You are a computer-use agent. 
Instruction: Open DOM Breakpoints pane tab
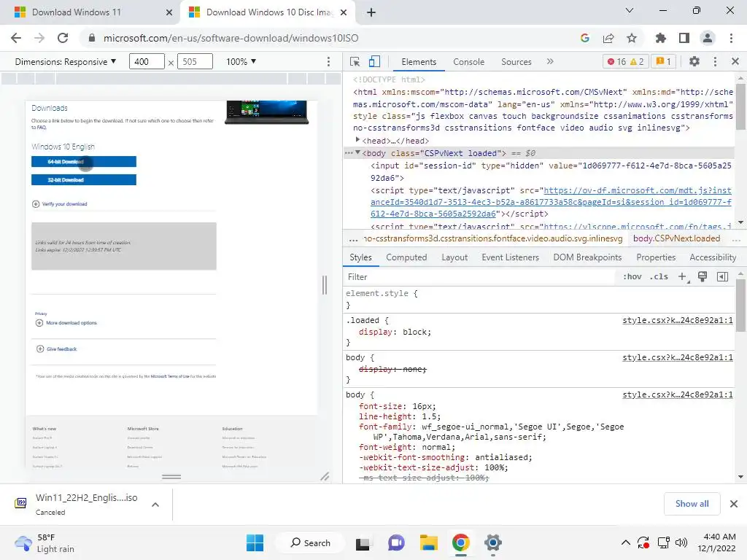click(587, 257)
